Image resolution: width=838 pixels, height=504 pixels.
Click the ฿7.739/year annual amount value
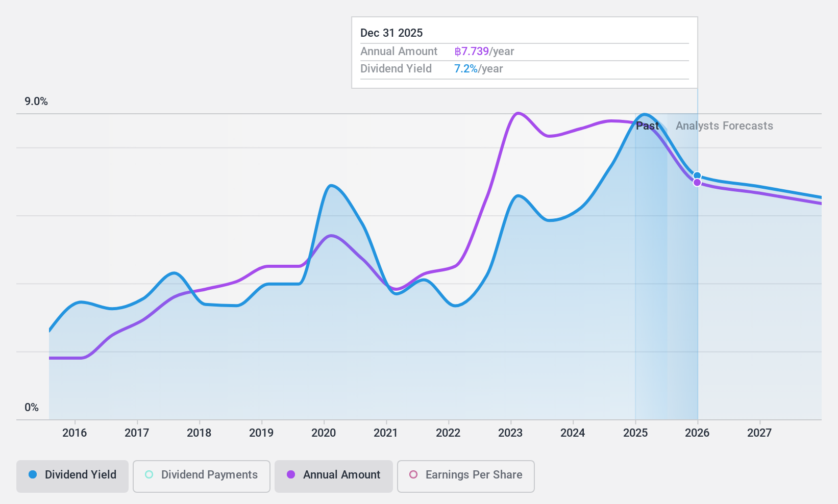484,52
